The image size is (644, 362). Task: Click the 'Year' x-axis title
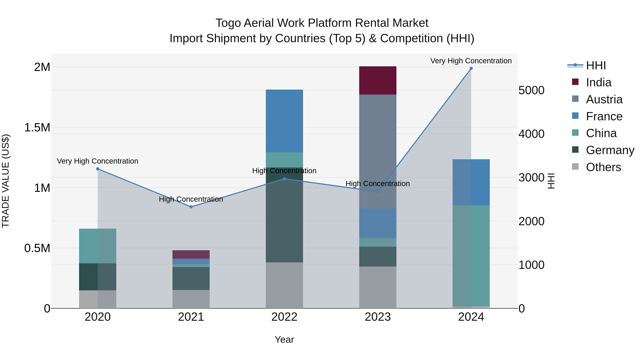pyautogui.click(x=284, y=340)
